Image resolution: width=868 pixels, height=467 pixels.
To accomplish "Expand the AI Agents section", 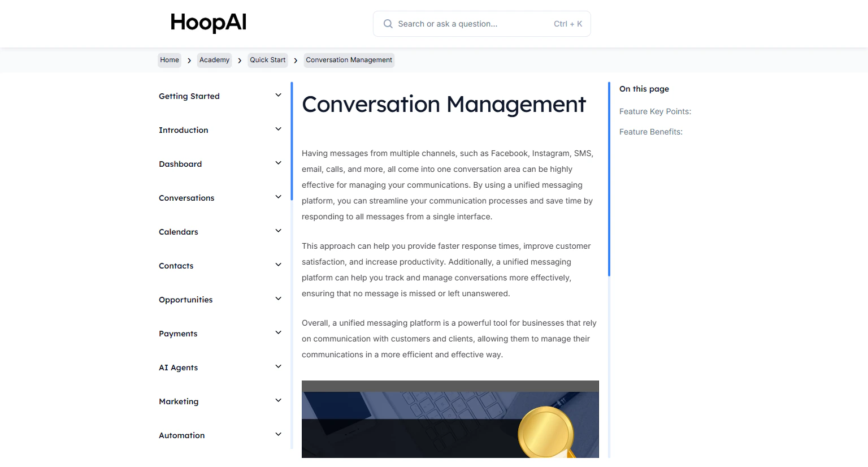I will 277,366.
